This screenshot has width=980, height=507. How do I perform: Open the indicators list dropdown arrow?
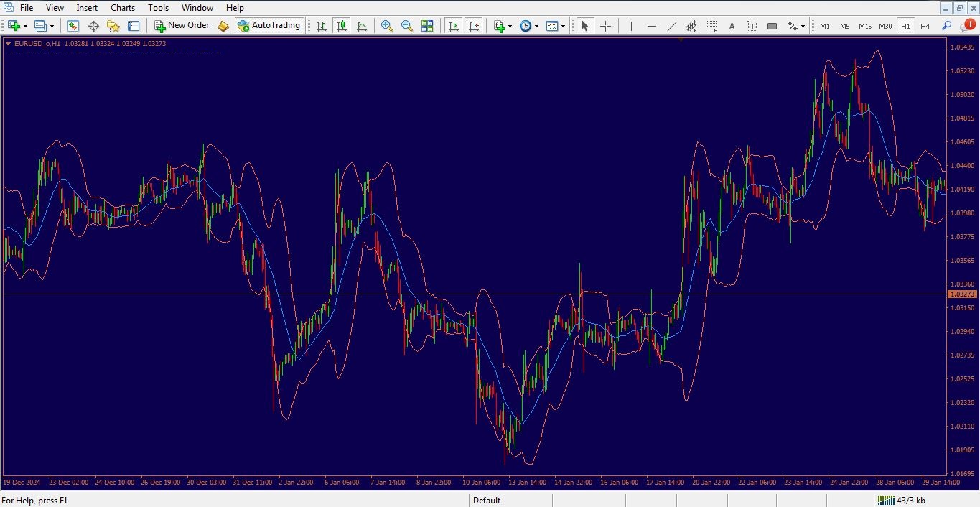point(510,26)
